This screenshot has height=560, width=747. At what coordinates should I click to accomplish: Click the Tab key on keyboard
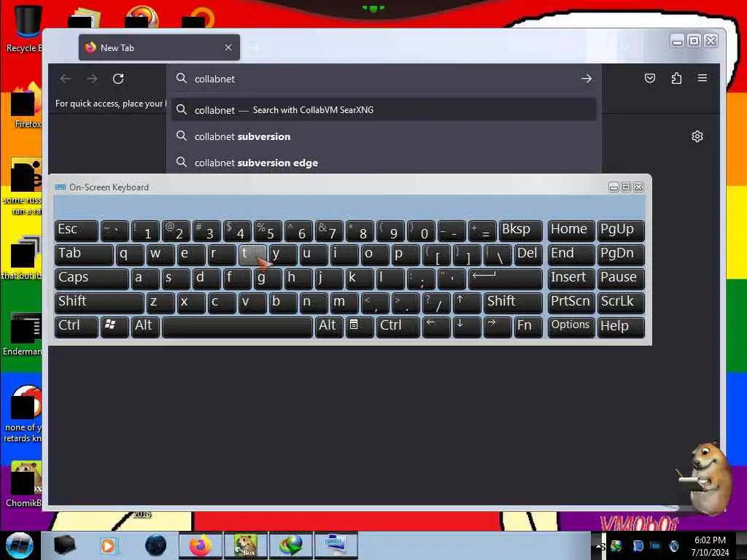pos(84,254)
